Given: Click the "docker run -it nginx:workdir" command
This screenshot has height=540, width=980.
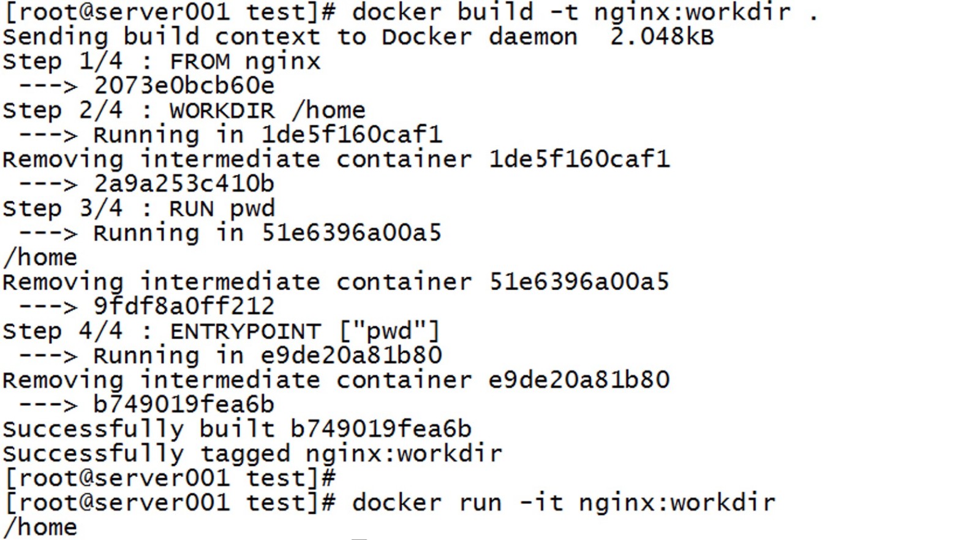Looking at the screenshot, I should pos(563,503).
